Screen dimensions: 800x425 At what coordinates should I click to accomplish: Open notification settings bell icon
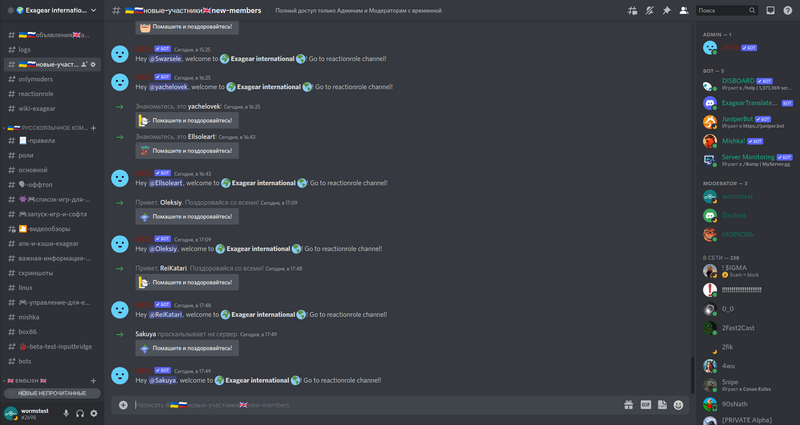tap(649, 10)
